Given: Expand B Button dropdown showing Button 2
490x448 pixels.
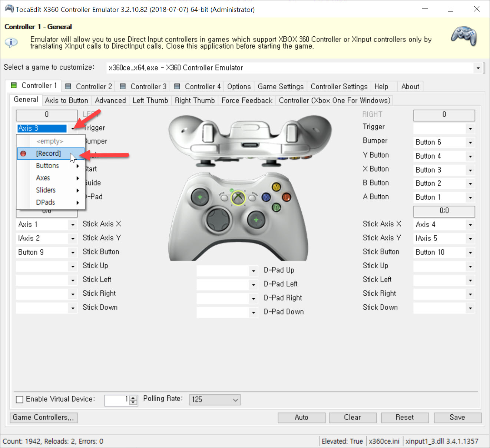Looking at the screenshot, I should [x=470, y=183].
